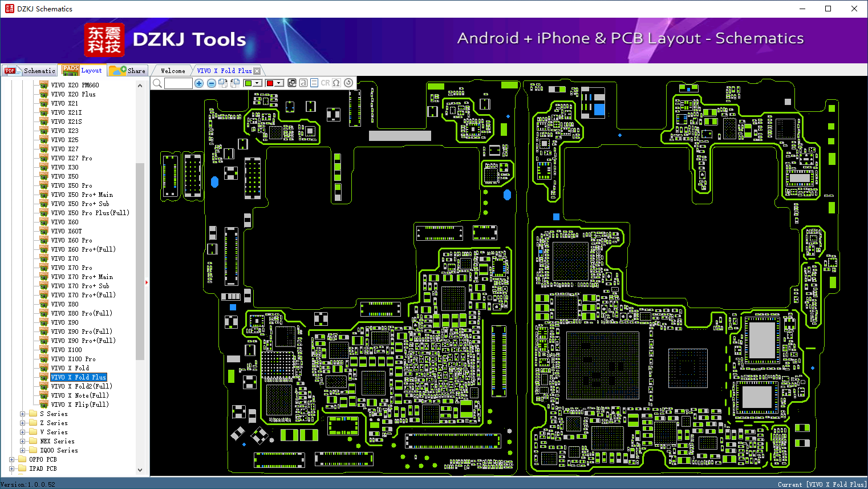Image resolution: width=868 pixels, height=489 pixels.
Task: Select the VIVO X Fold Plus document tab
Action: [x=224, y=71]
